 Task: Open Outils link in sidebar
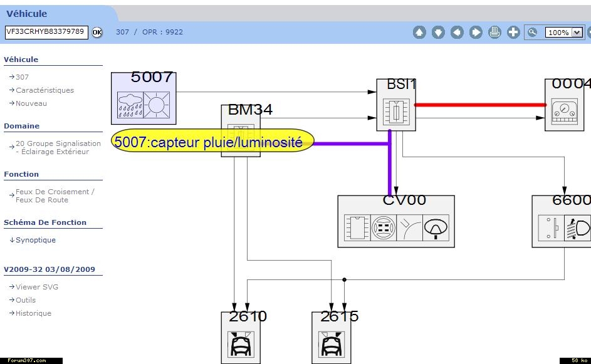point(25,300)
